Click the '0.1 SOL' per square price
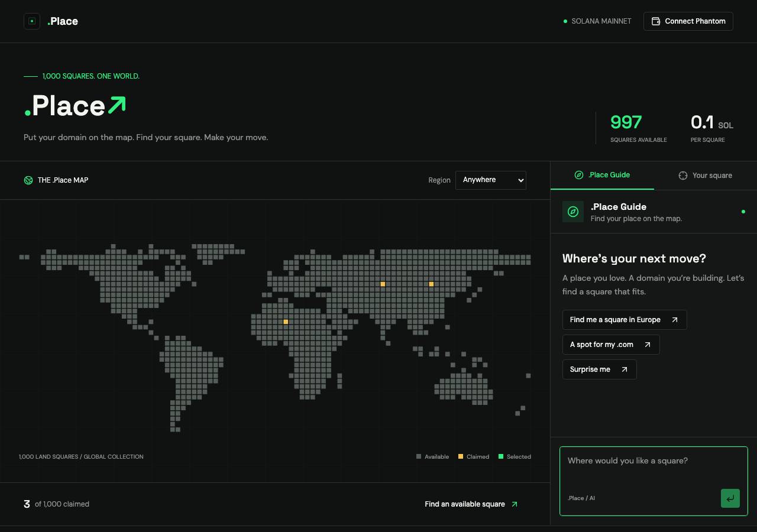The height and width of the screenshot is (532, 757). click(x=712, y=122)
